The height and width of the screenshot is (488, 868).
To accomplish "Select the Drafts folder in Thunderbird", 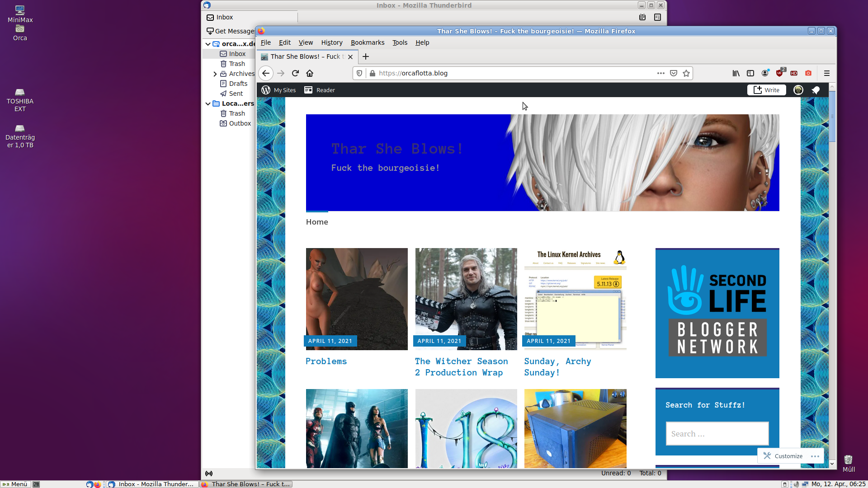I will coord(234,84).
